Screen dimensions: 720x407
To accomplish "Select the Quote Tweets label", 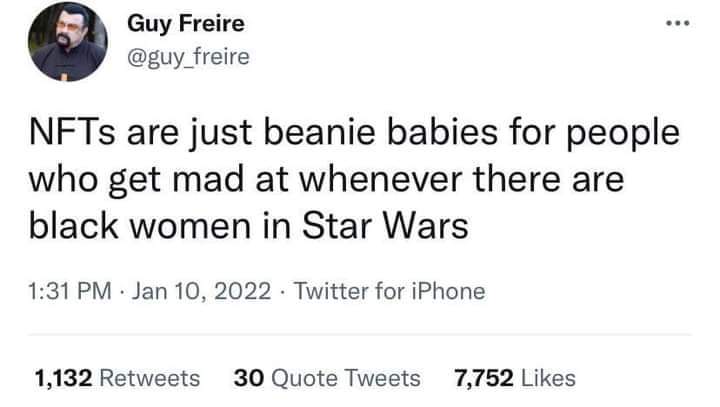I will (x=346, y=379).
